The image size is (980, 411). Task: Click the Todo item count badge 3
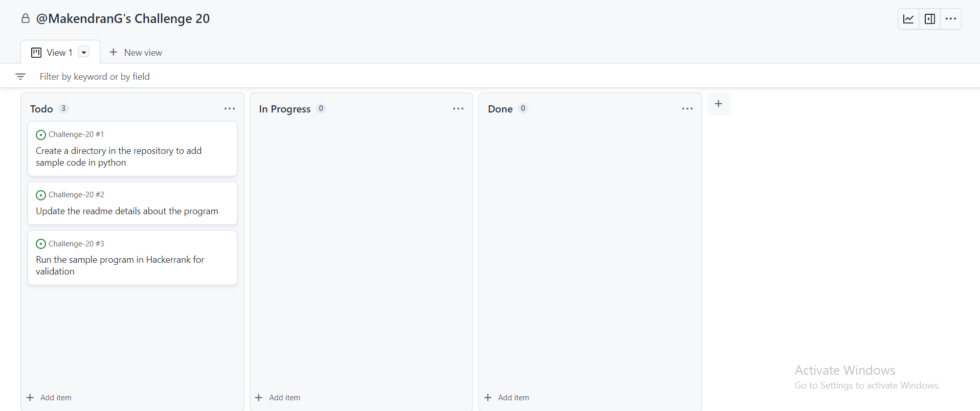[x=63, y=108]
